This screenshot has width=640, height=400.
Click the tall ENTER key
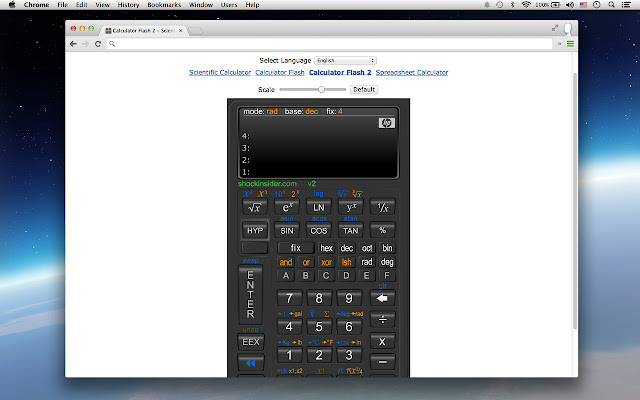pos(250,295)
